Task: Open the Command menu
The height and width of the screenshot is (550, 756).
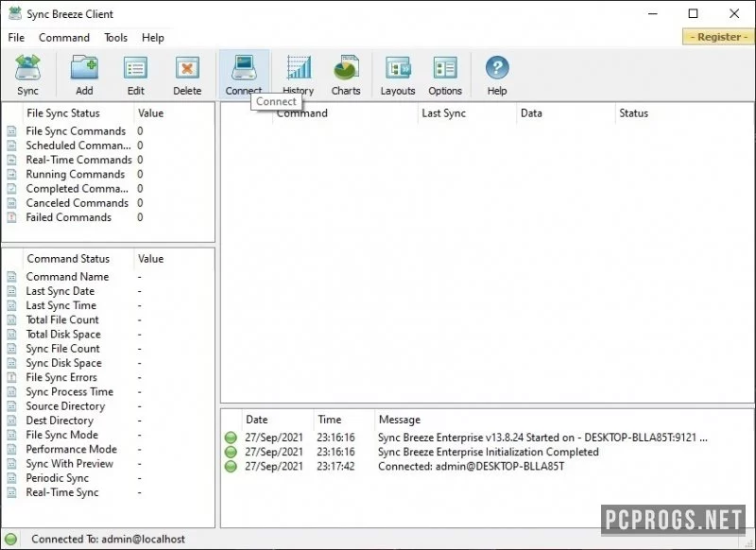Action: [x=64, y=38]
